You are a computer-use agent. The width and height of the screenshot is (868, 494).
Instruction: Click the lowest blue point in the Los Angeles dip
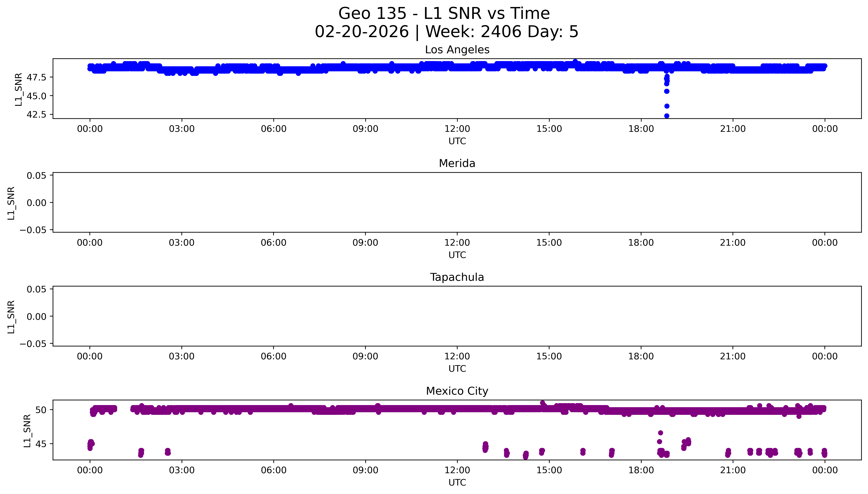click(666, 116)
